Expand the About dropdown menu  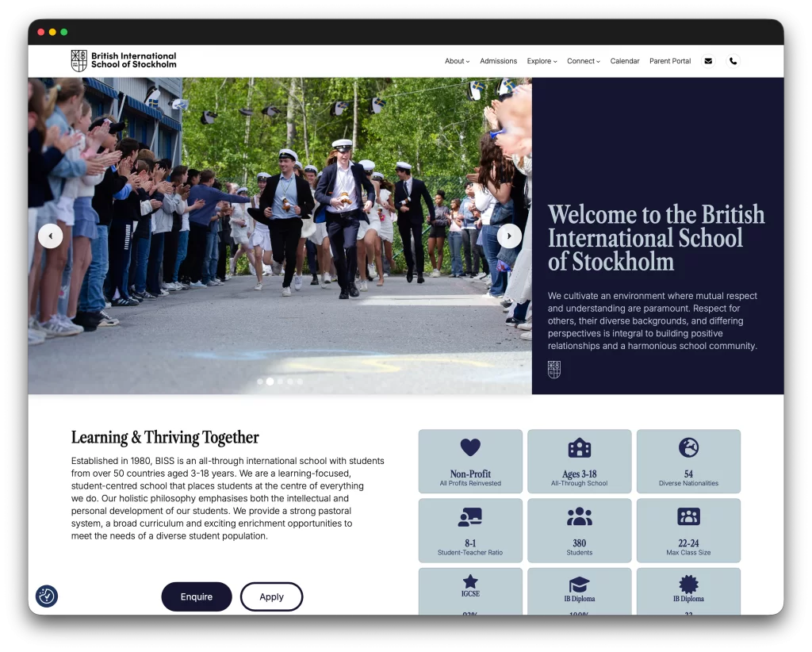coord(457,61)
